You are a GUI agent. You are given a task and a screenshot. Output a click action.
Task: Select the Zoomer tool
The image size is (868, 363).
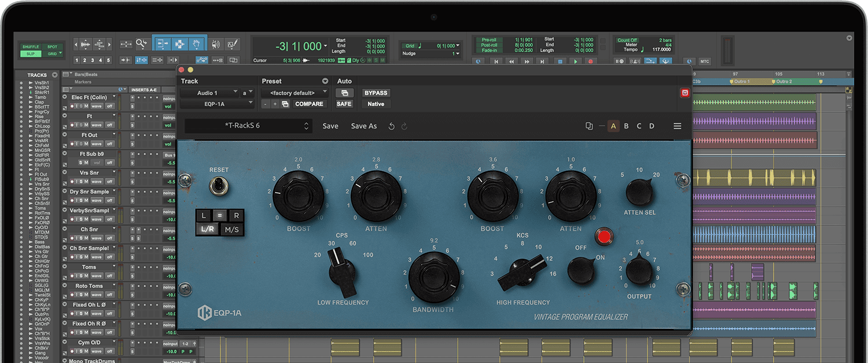click(x=141, y=44)
